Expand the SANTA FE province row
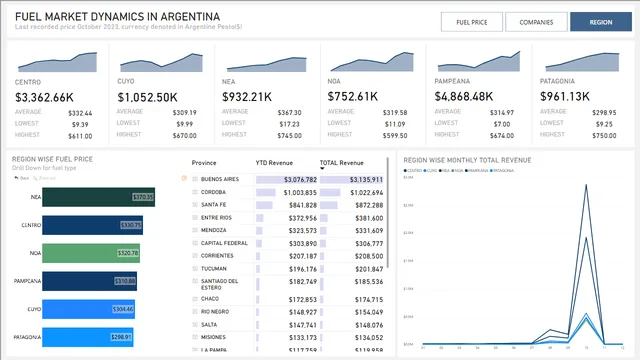The image size is (640, 360). point(195,204)
